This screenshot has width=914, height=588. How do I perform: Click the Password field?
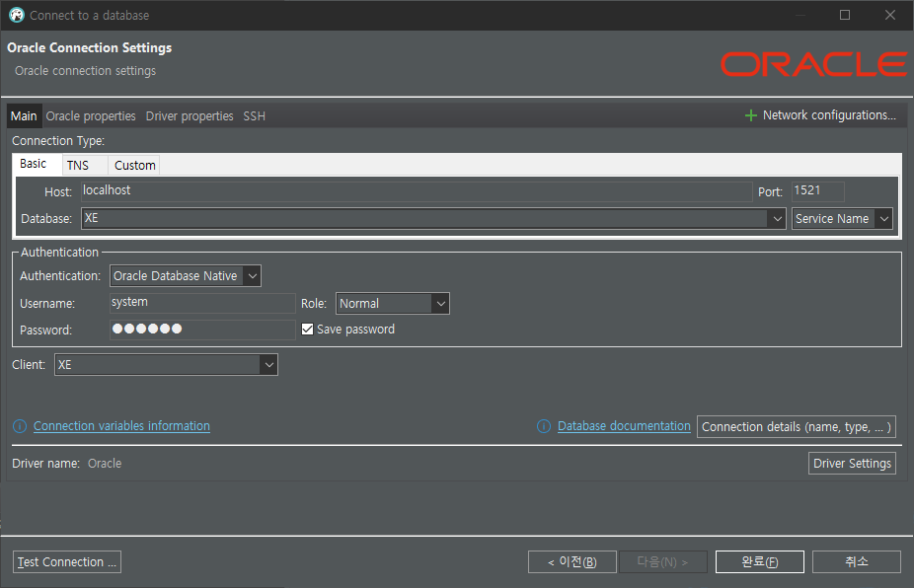202,330
